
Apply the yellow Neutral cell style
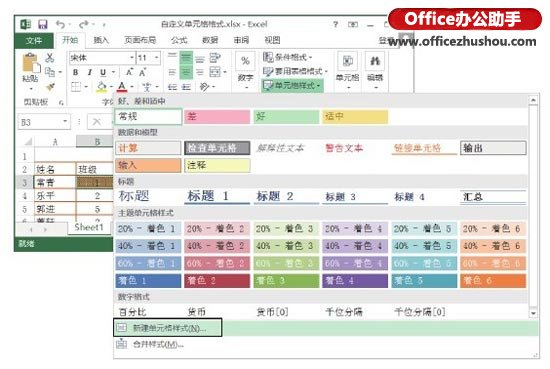coord(355,117)
